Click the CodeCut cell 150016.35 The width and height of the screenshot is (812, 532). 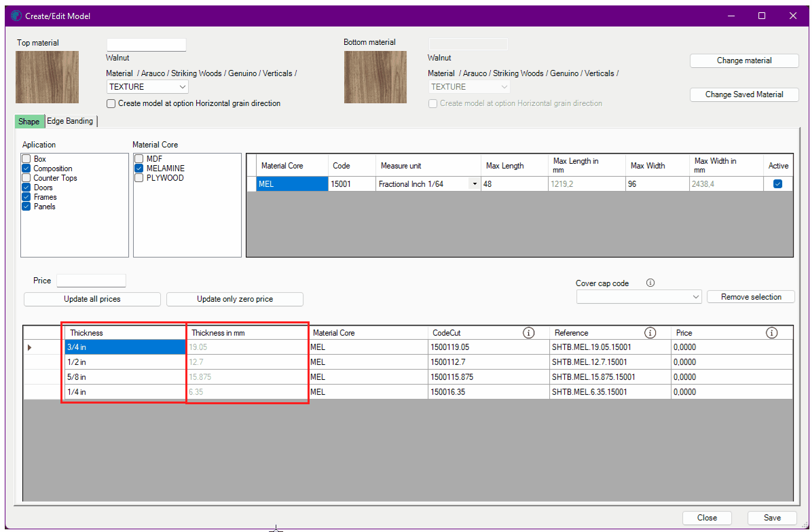coord(489,392)
